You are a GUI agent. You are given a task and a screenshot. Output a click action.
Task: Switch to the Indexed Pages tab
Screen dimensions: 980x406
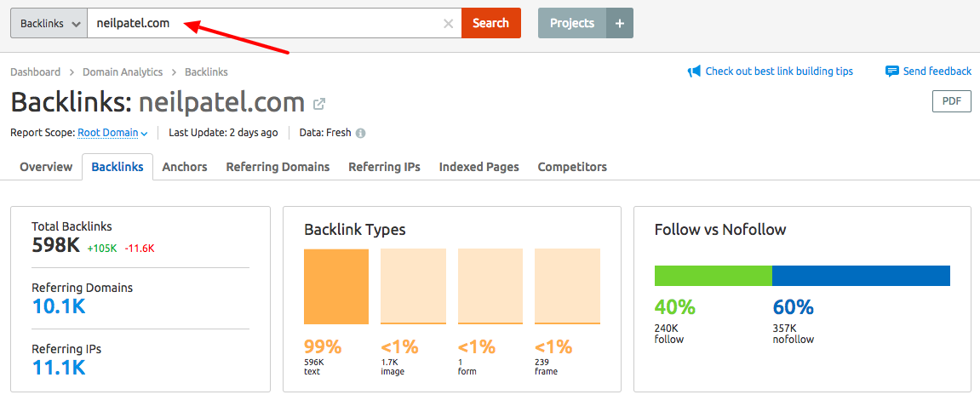479,167
